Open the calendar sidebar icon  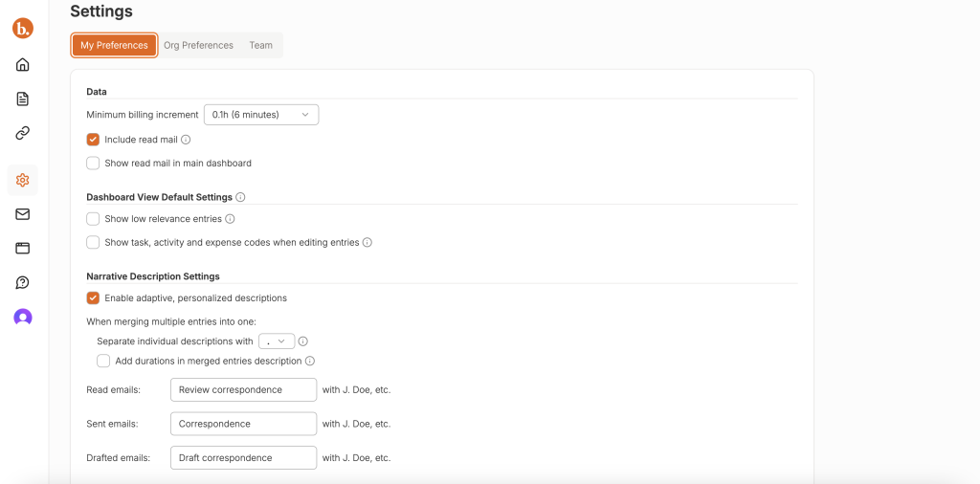[x=22, y=248]
